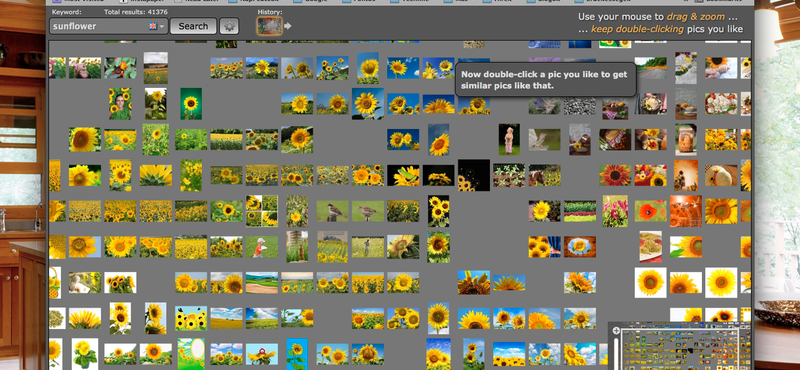Viewport: 800px width, 370px height.
Task: Select the cartoon sunflowers with butterflies thumbnail
Action: [x=191, y=318]
